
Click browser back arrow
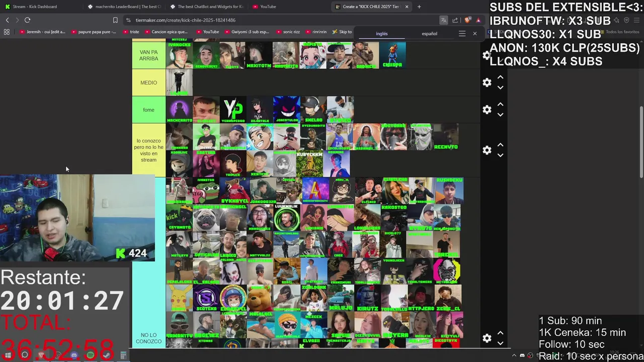(x=7, y=20)
